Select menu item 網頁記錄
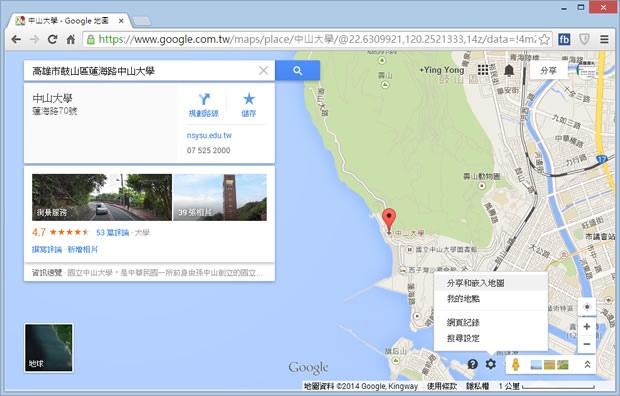The width and height of the screenshot is (620, 396). click(491, 322)
